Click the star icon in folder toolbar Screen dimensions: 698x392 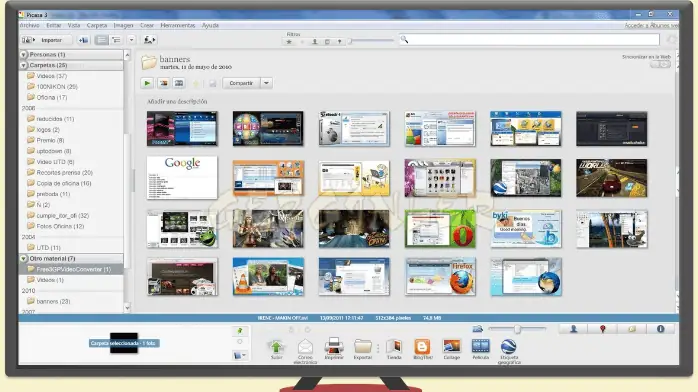tap(196, 83)
